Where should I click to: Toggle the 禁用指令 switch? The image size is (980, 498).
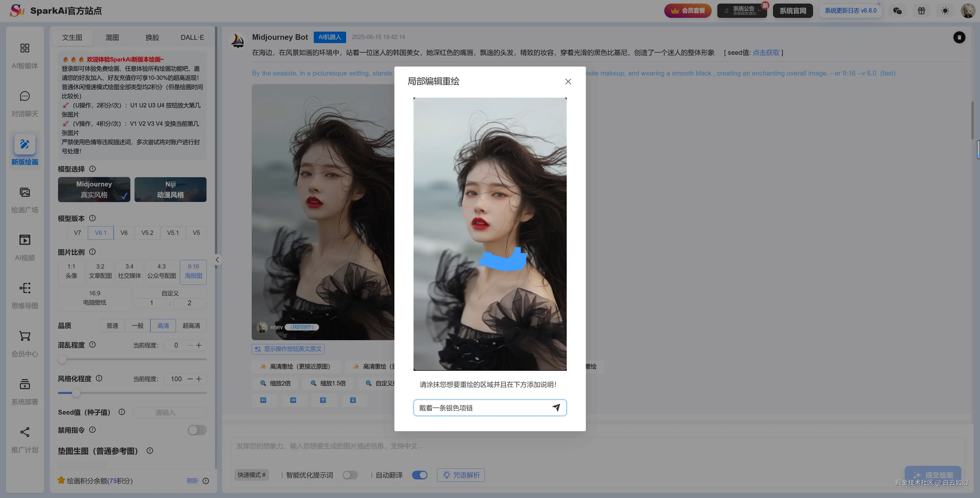click(197, 430)
